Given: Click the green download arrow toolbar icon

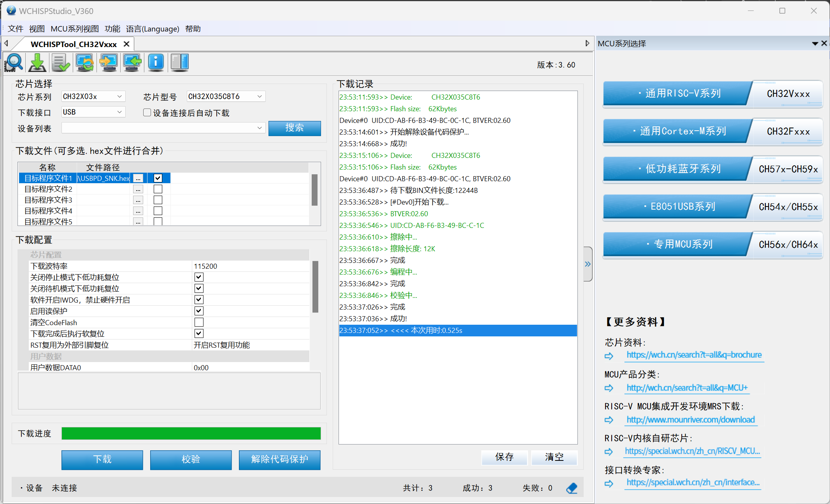Looking at the screenshot, I should 37,63.
